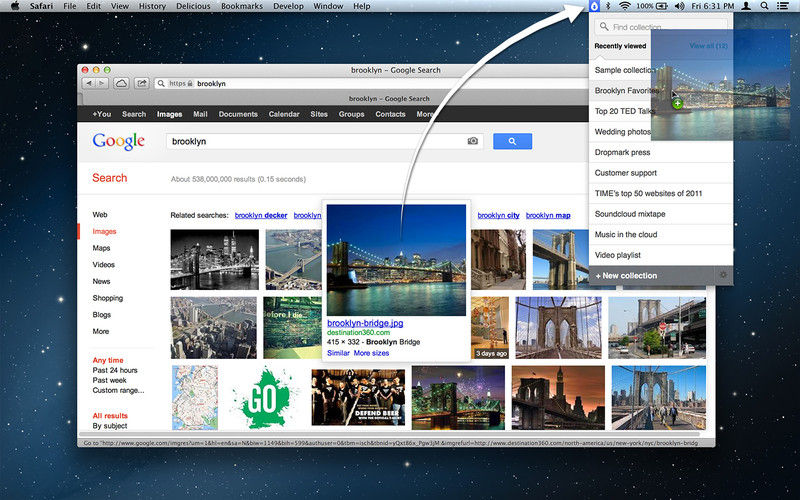The width and height of the screenshot is (800, 500).
Task: Click the Safari address bar
Action: tap(372, 83)
